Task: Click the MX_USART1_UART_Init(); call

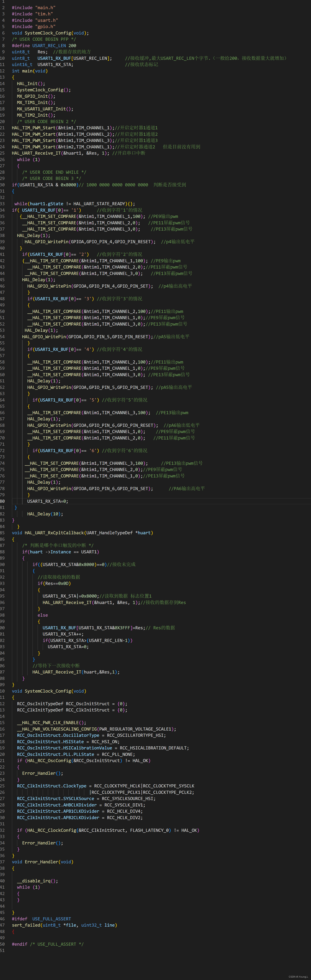Action: tap(45, 109)
